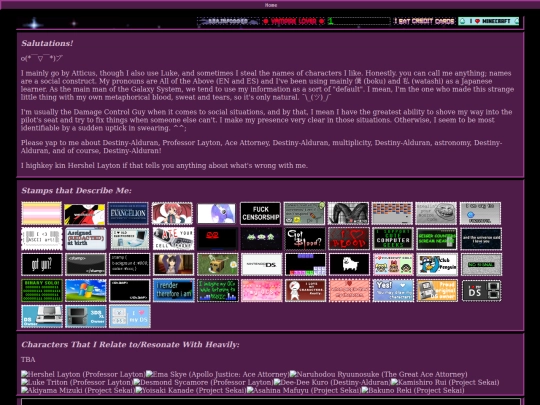Click the BRAINFOGGED blinkie banner
540x405 pixels.
coord(228,21)
